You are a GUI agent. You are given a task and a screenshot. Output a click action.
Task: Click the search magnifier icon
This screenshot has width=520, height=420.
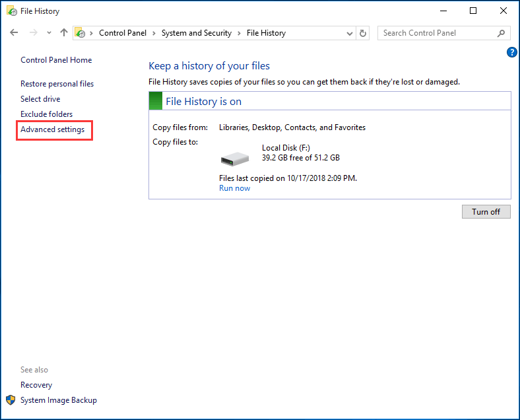pos(502,33)
